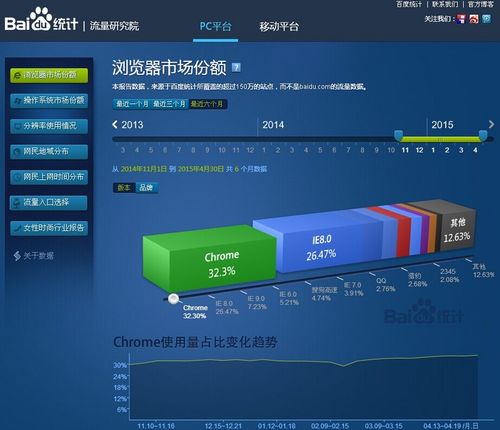Viewport: 500px width, 430px height.
Task: Click the Baidu paw logo
Action: (x=41, y=19)
